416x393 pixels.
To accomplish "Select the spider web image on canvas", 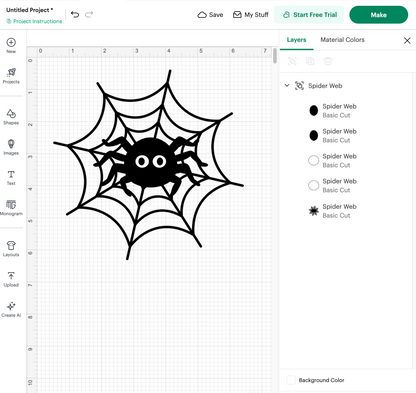I will click(x=148, y=165).
